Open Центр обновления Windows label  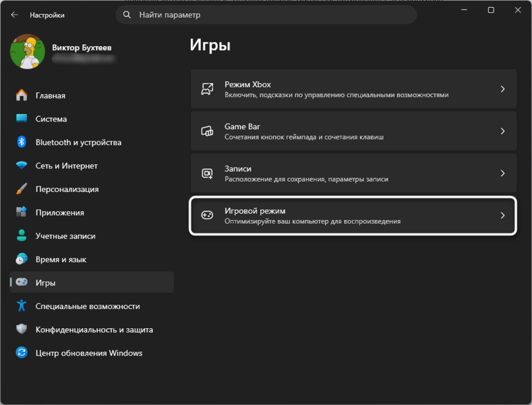[89, 353]
